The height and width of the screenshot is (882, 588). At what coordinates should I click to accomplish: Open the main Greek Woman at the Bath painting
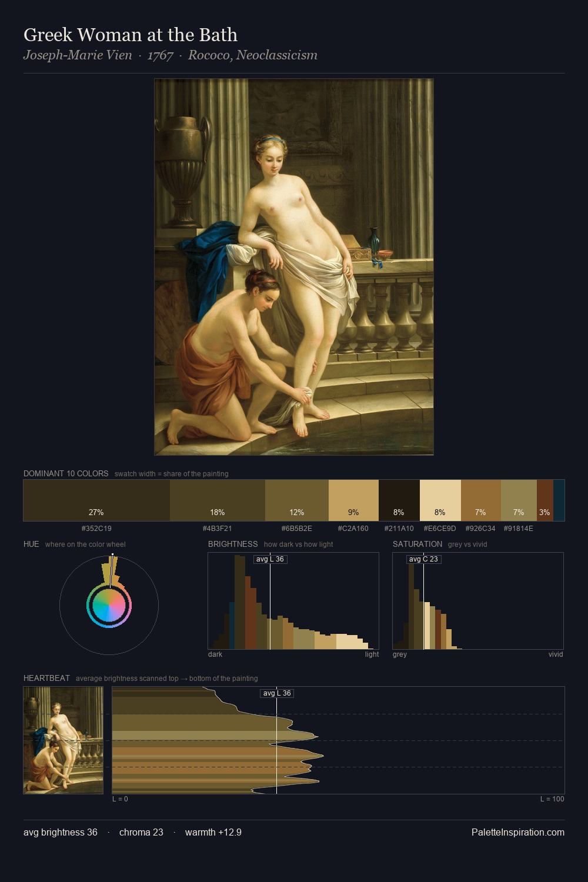click(x=294, y=267)
